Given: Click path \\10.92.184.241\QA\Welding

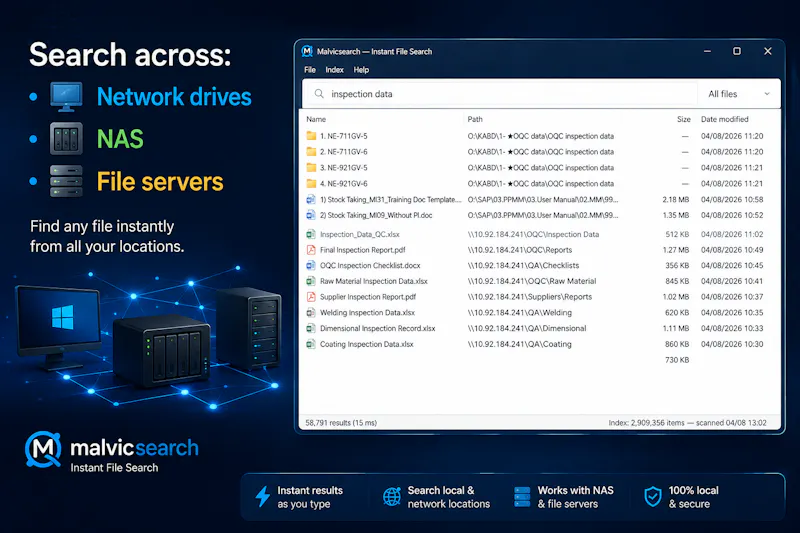Looking at the screenshot, I should click(x=519, y=313).
